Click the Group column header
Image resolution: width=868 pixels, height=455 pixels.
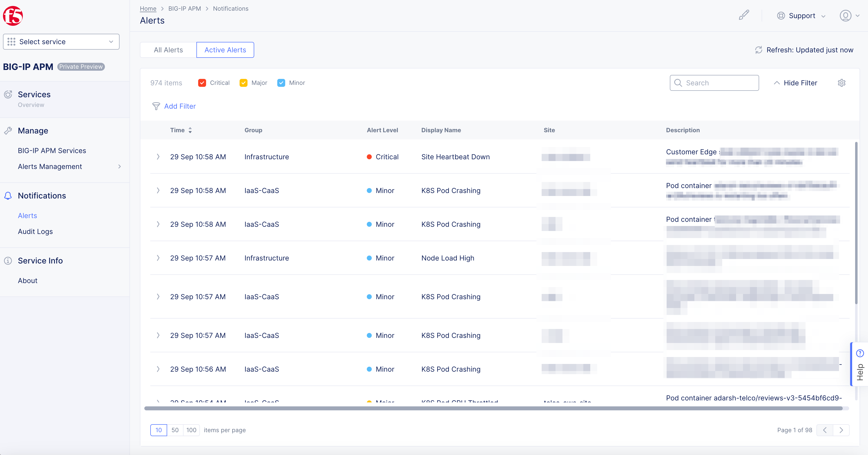[x=253, y=130]
